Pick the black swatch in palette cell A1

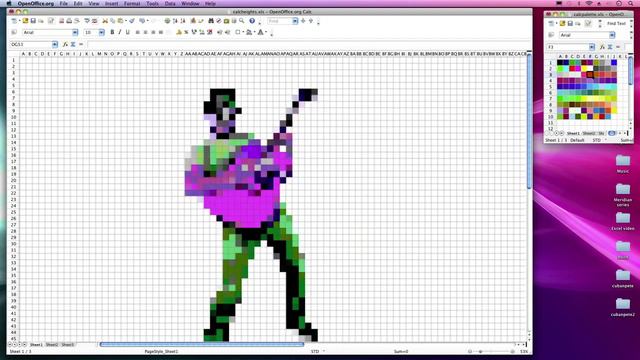pyautogui.click(x=560, y=62)
